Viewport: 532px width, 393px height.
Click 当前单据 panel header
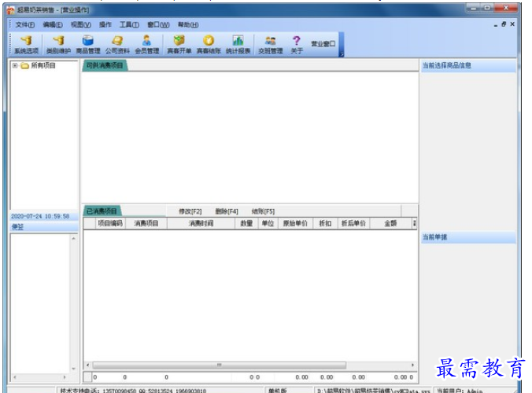pos(468,237)
